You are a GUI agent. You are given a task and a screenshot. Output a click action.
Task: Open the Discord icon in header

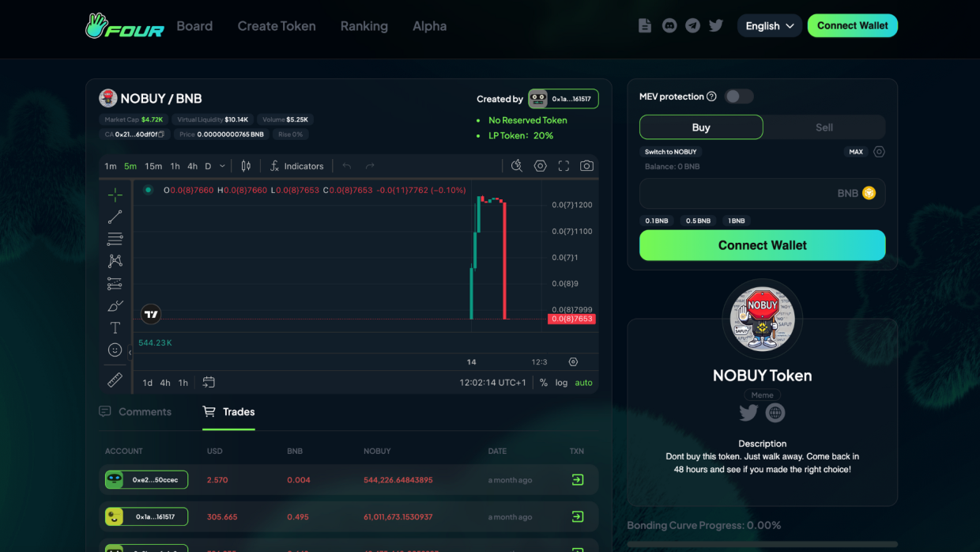(669, 25)
